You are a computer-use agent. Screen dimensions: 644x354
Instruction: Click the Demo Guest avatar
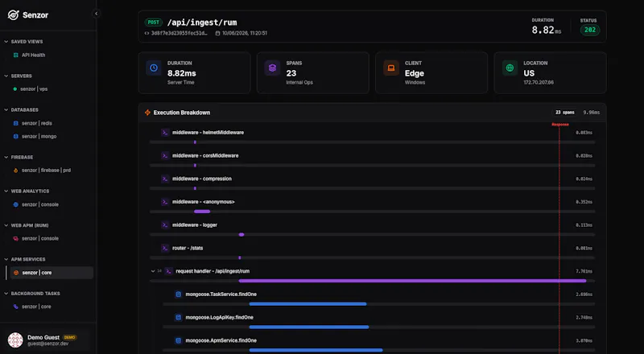click(x=15, y=340)
